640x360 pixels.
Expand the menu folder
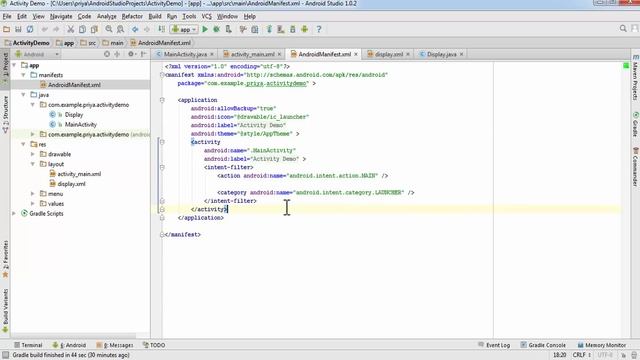pyautogui.click(x=33, y=193)
